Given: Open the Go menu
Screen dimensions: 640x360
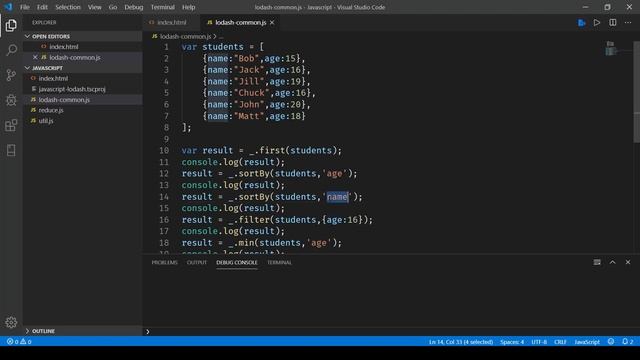Looking at the screenshot, I should pyautogui.click(x=113, y=7).
